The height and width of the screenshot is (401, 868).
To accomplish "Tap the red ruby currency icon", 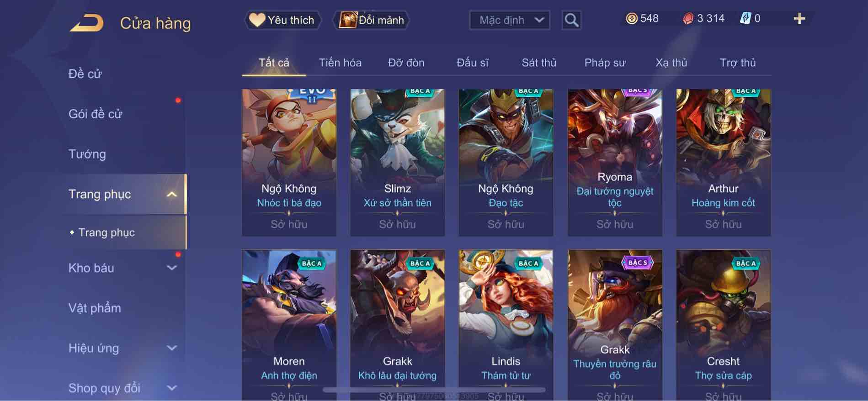I will point(688,19).
